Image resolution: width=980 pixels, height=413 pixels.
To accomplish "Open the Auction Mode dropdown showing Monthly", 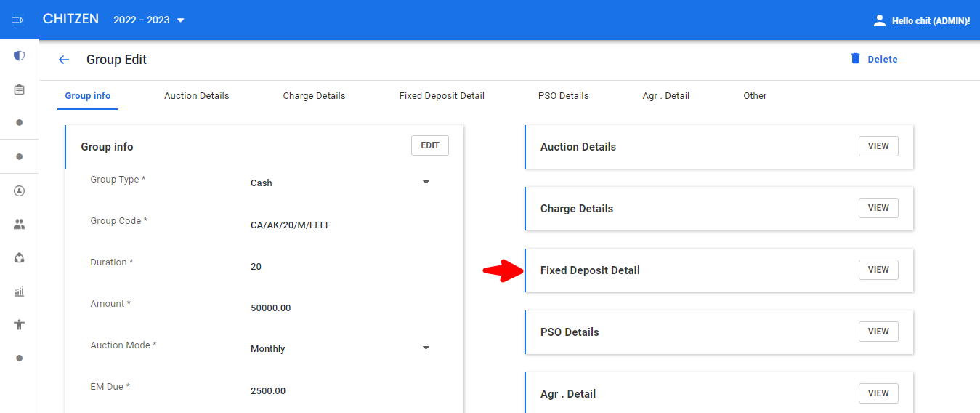I will click(x=340, y=348).
